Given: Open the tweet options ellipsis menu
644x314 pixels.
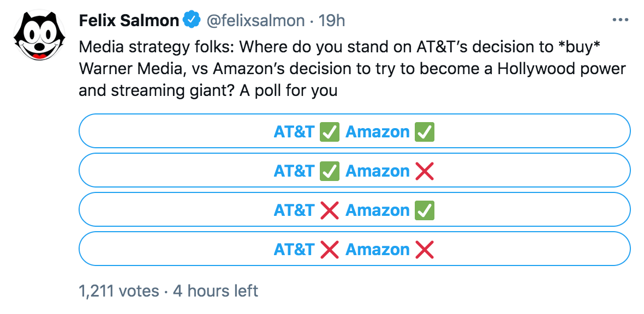Looking at the screenshot, I should [x=619, y=20].
